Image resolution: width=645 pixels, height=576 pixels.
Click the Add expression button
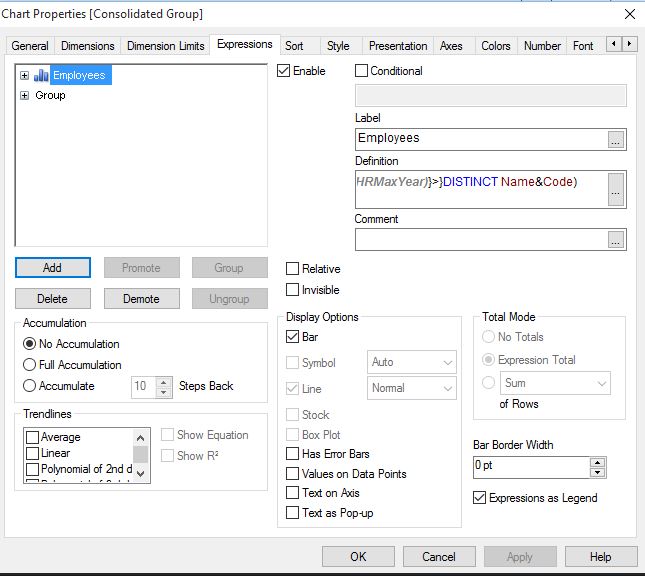[53, 267]
